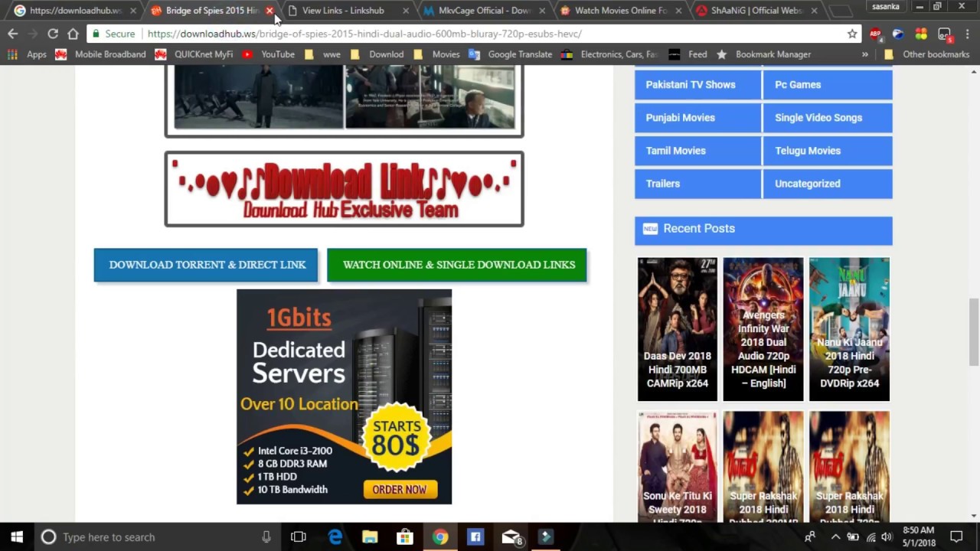Open the YouTube bookmark
Image resolution: width=980 pixels, height=551 pixels.
[x=268, y=54]
